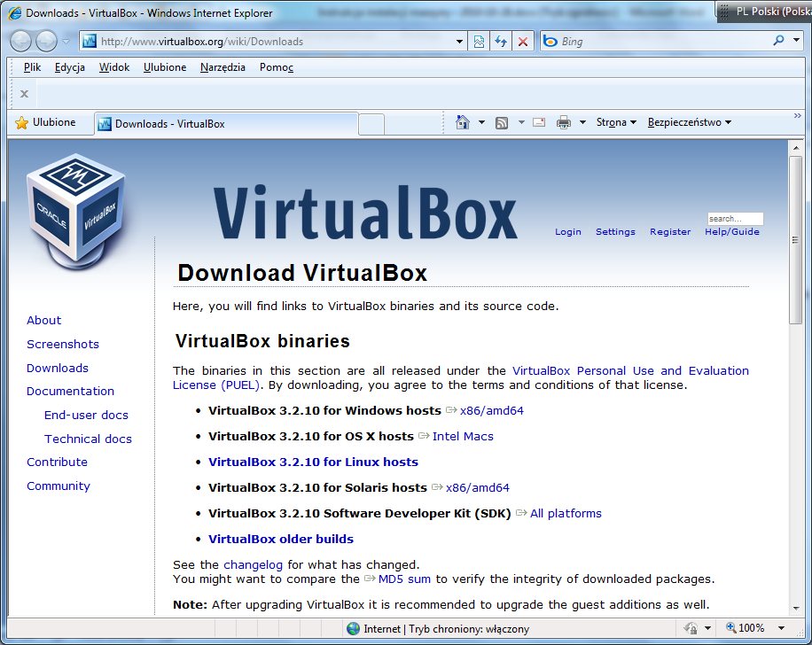Screen dimensions: 812x645
Task: Click the vertical scrollbar thumb
Action: (x=796, y=240)
